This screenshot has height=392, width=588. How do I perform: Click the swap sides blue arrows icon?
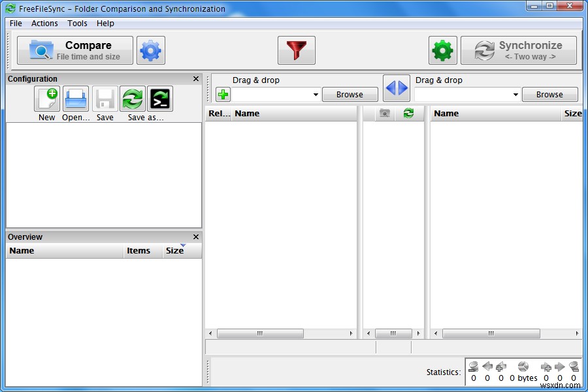tap(397, 88)
